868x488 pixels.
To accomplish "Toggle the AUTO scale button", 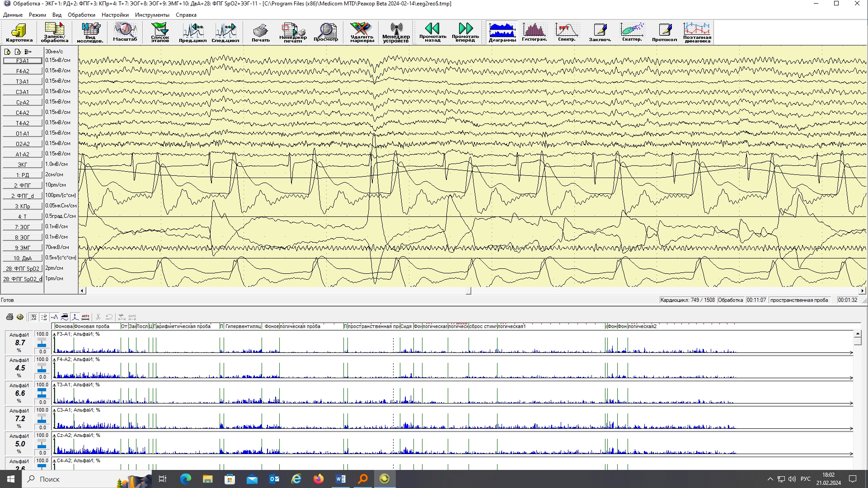I will pos(85,317).
